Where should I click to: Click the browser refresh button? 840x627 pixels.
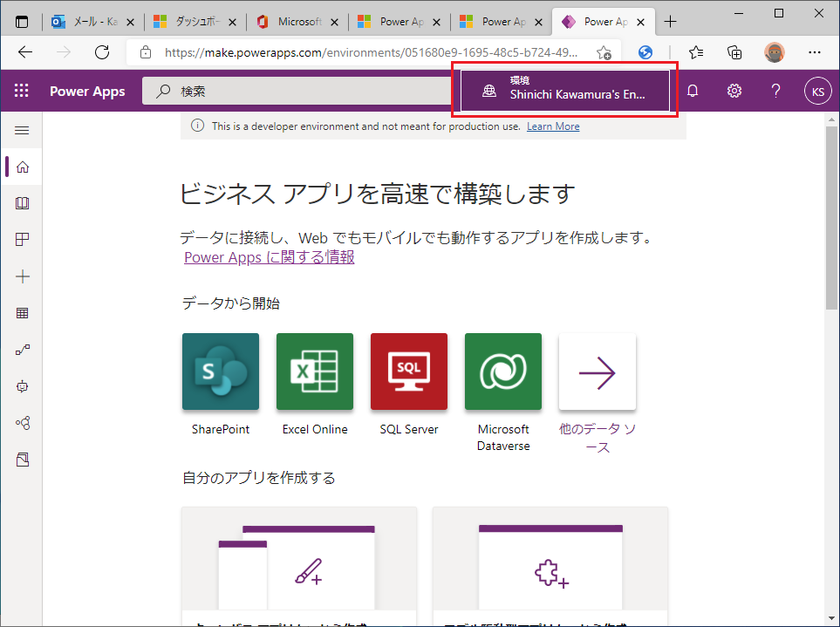coord(102,52)
